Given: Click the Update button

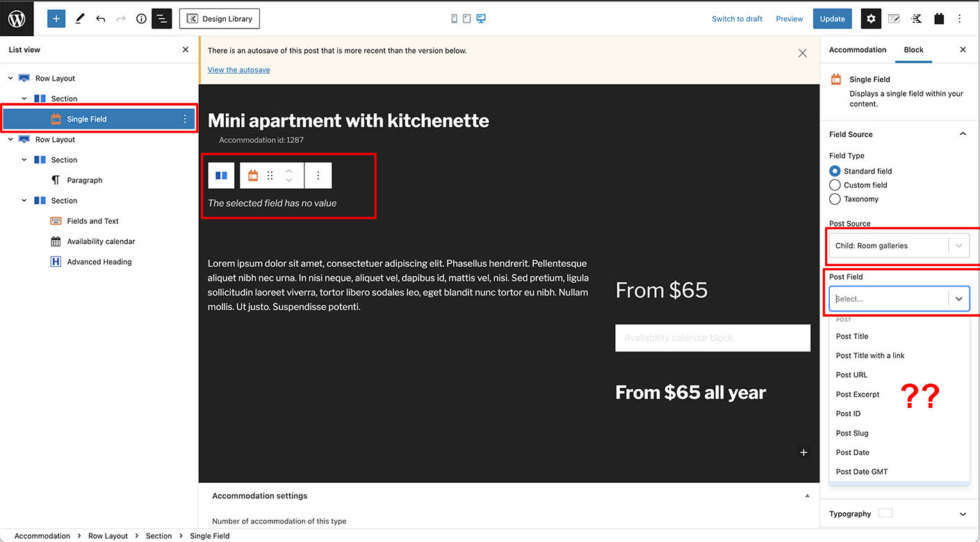Looking at the screenshot, I should pyautogui.click(x=832, y=19).
